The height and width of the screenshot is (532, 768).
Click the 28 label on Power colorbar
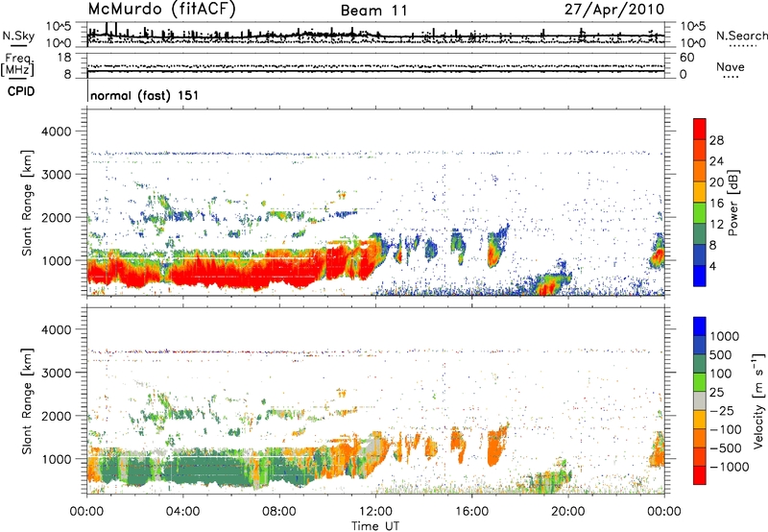pos(716,140)
